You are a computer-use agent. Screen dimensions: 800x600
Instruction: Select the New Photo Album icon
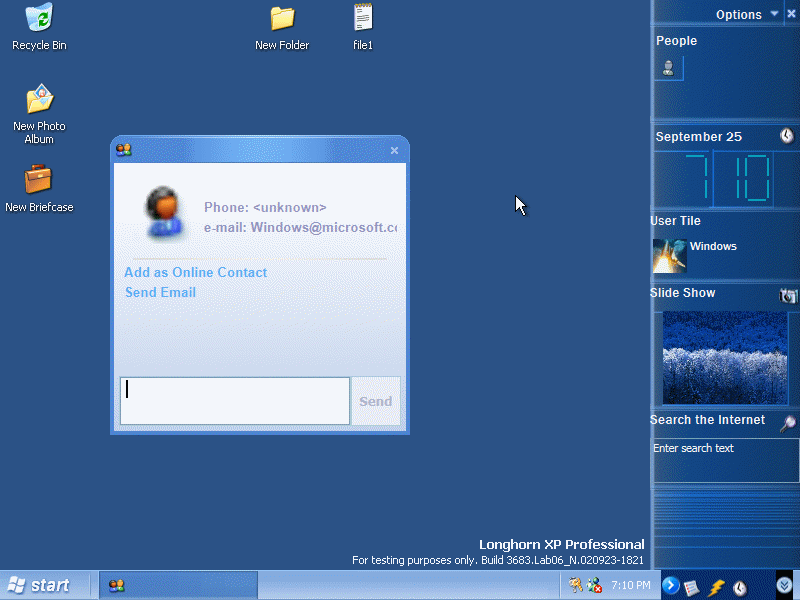pyautogui.click(x=39, y=114)
